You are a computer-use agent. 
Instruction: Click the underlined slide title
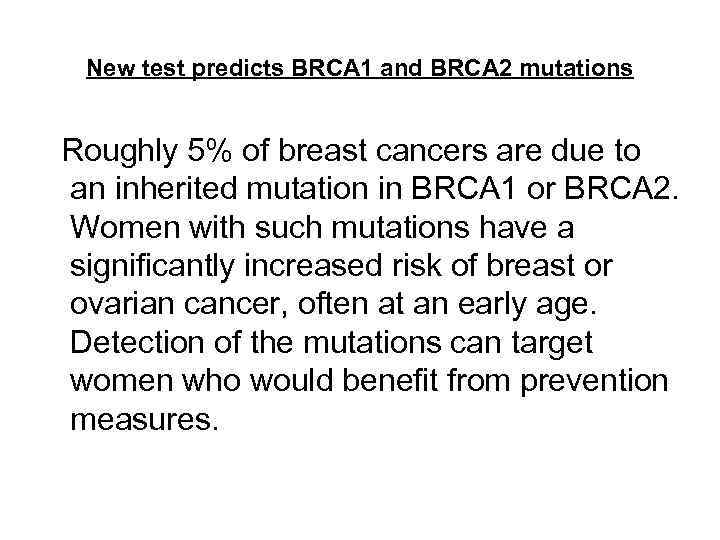tap(359, 69)
